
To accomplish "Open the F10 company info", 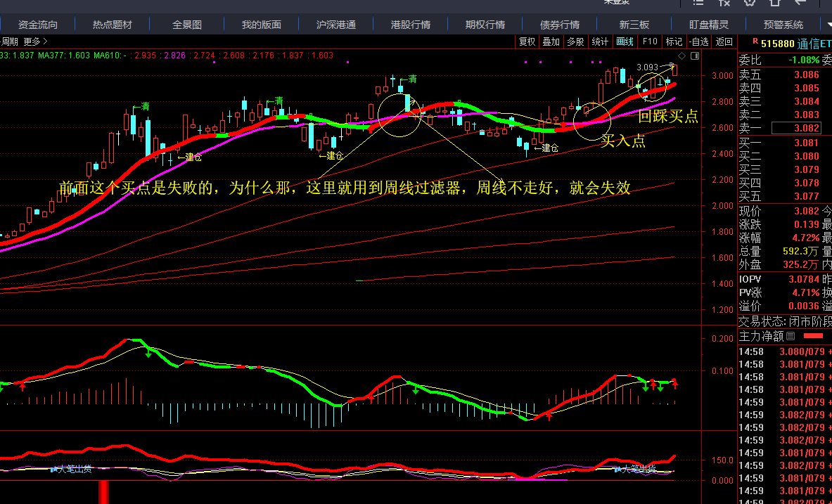I will (x=649, y=41).
